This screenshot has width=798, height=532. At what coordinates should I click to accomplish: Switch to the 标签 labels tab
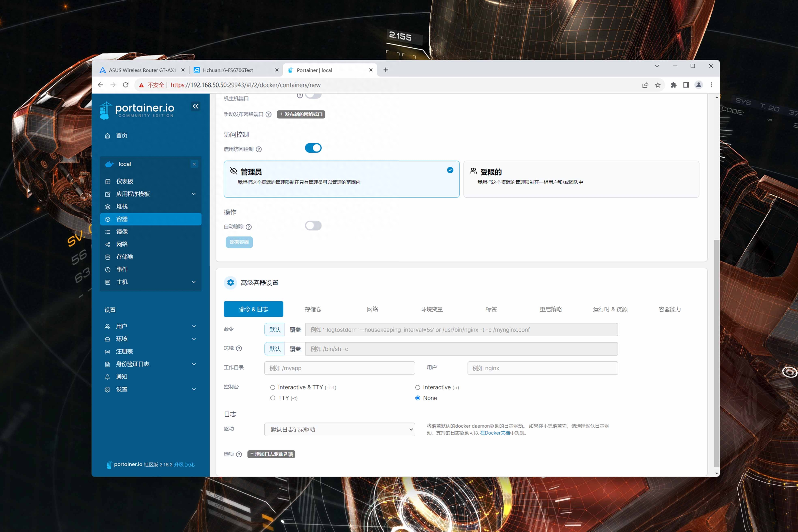pyautogui.click(x=491, y=309)
